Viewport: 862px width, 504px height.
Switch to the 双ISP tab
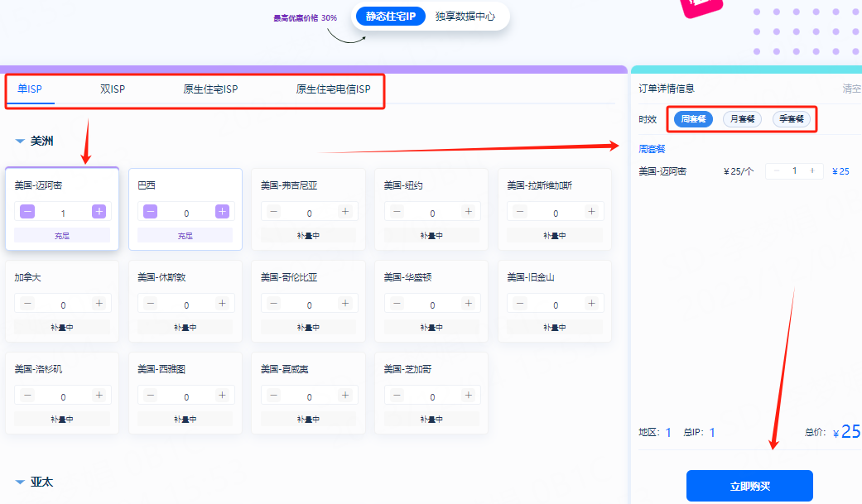tap(113, 89)
